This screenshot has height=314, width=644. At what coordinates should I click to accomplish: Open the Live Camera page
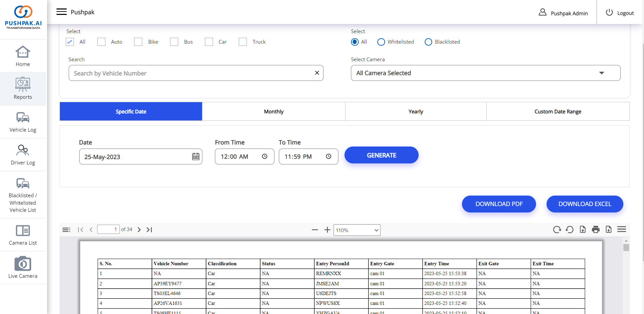(x=23, y=267)
